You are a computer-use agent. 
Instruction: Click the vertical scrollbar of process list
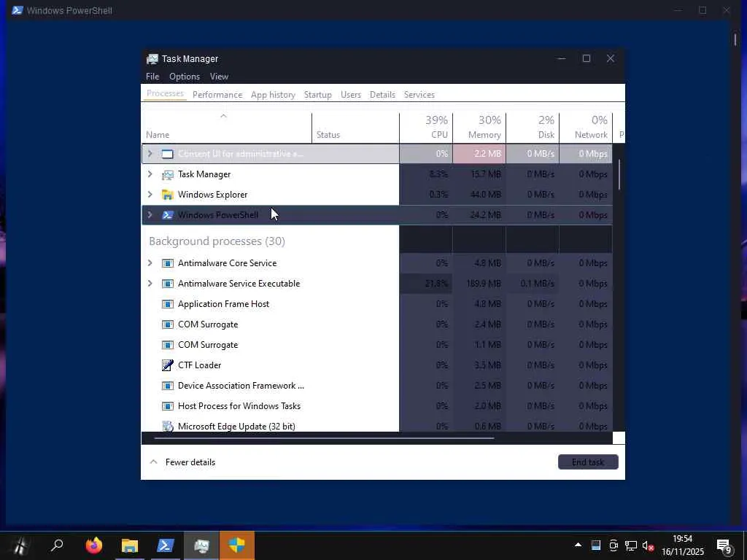[x=619, y=175]
